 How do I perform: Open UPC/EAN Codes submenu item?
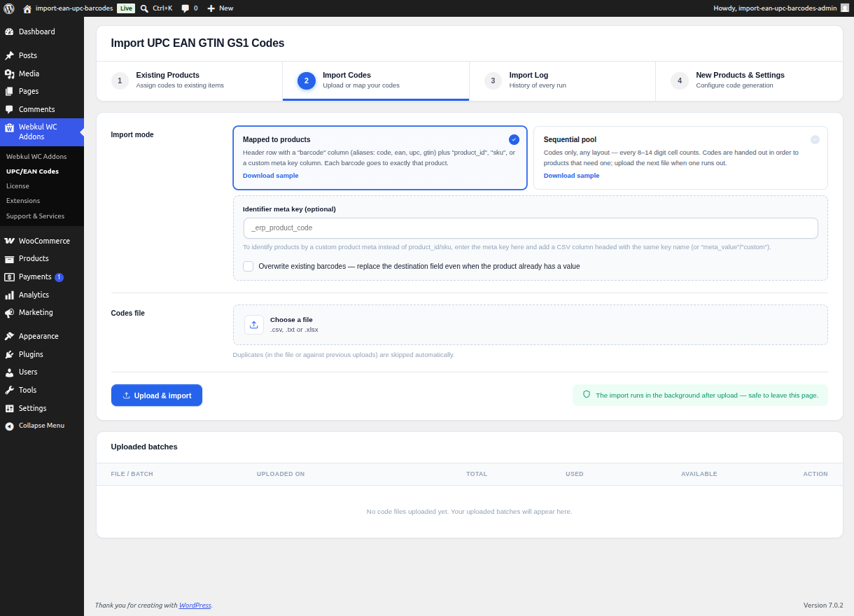click(x=32, y=171)
